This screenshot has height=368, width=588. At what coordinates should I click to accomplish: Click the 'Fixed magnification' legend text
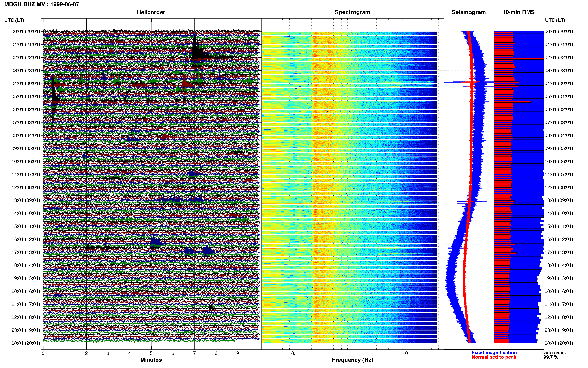coord(494,352)
